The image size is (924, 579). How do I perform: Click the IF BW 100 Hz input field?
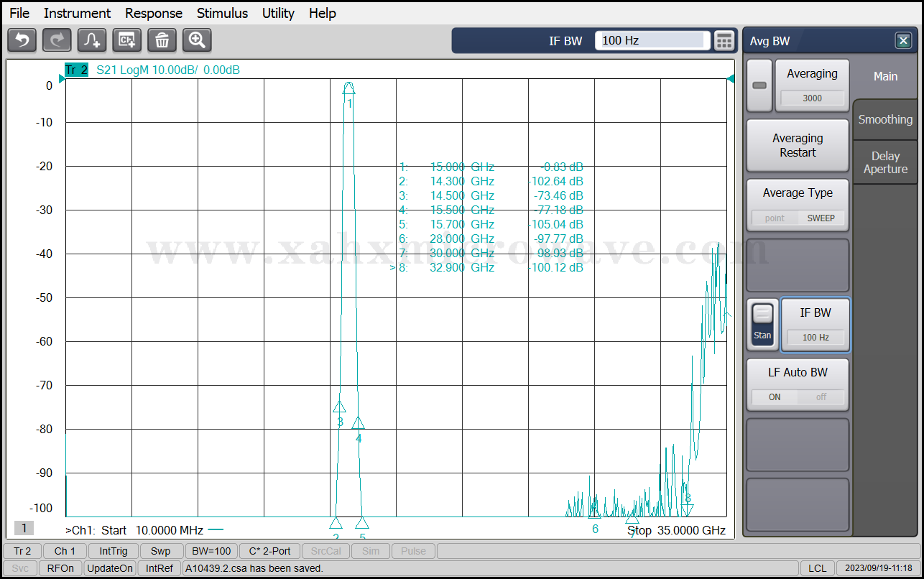[652, 41]
